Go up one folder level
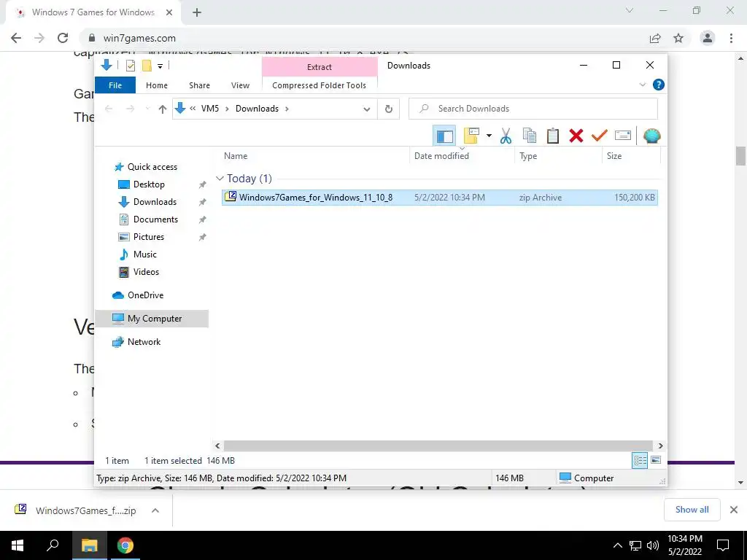This screenshot has width=747, height=560. coord(163,109)
